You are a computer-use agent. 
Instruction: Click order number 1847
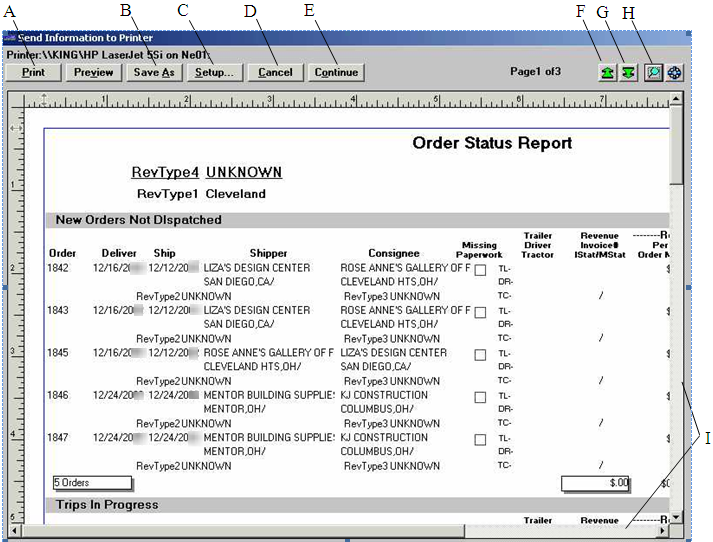tap(58, 437)
